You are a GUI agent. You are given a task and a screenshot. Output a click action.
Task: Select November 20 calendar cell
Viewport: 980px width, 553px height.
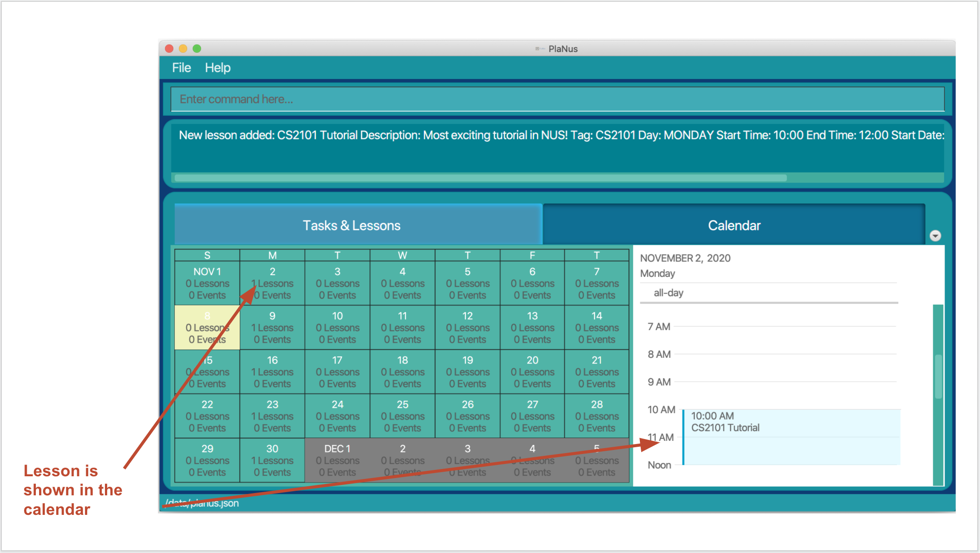click(x=532, y=372)
